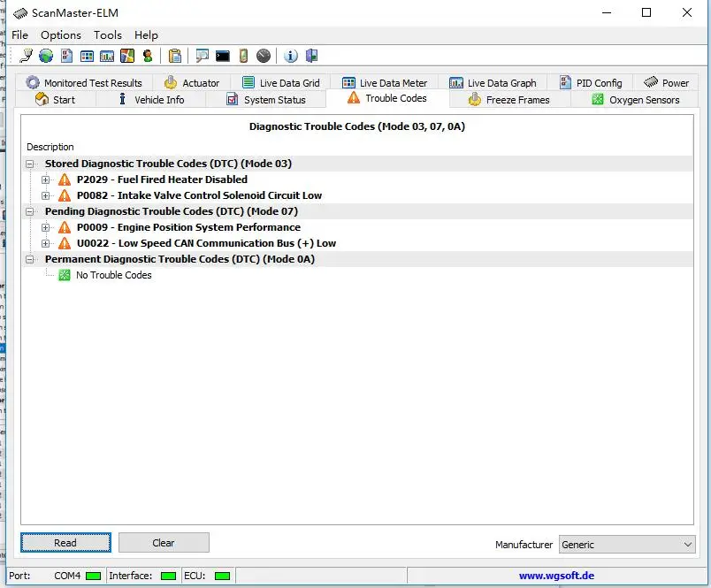Click the handheld device toolbar icon

(243, 56)
